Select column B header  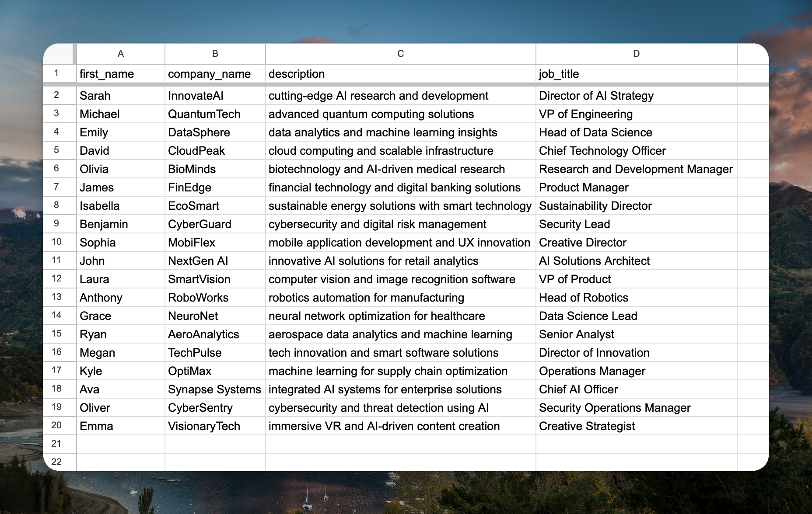(x=215, y=54)
